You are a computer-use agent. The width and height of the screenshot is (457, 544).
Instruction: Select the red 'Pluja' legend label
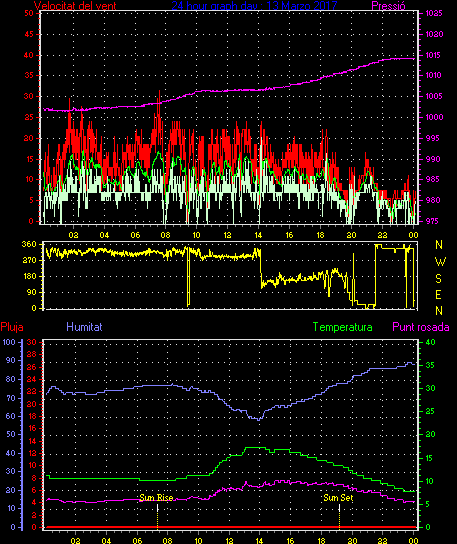point(12,327)
